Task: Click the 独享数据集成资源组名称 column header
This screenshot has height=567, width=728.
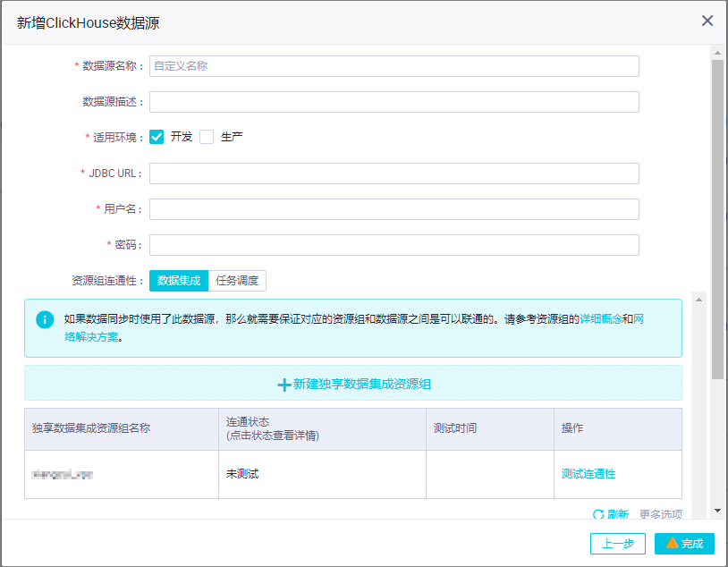Action: (x=122, y=429)
